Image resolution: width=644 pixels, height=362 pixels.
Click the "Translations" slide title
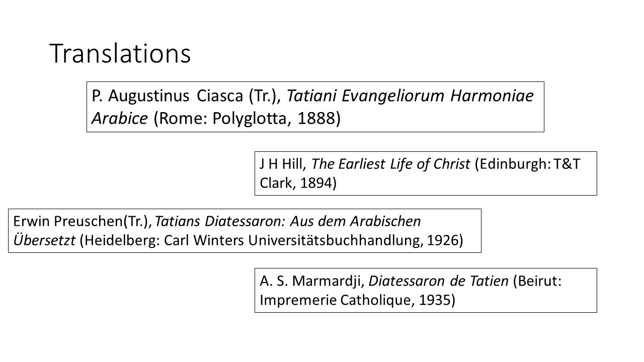pos(120,53)
